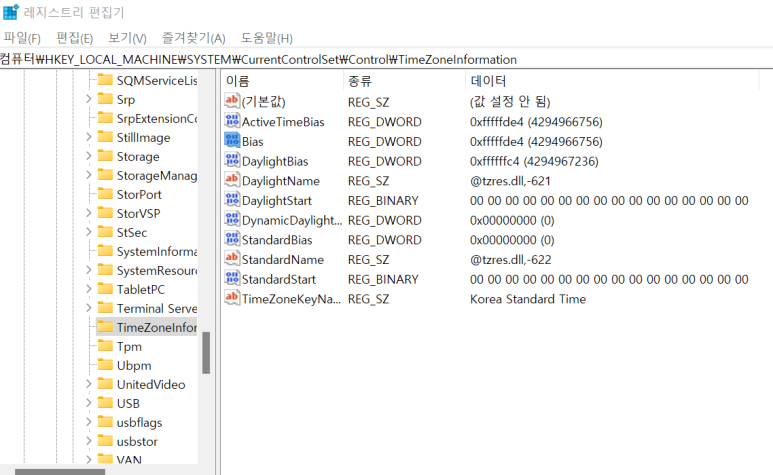Screen dimensions: 773x475
Task: Click the binary icon next to DaylightStart
Action: click(232, 200)
